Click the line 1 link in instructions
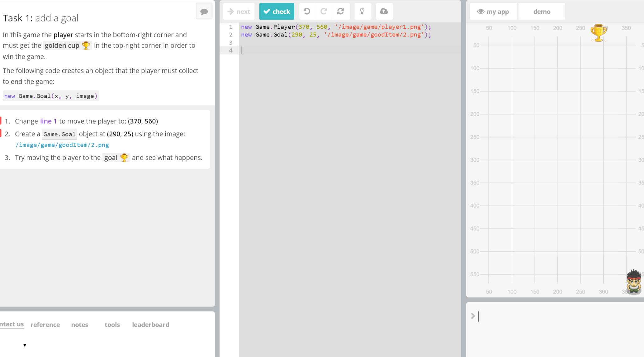This screenshot has height=357, width=644. 48,121
